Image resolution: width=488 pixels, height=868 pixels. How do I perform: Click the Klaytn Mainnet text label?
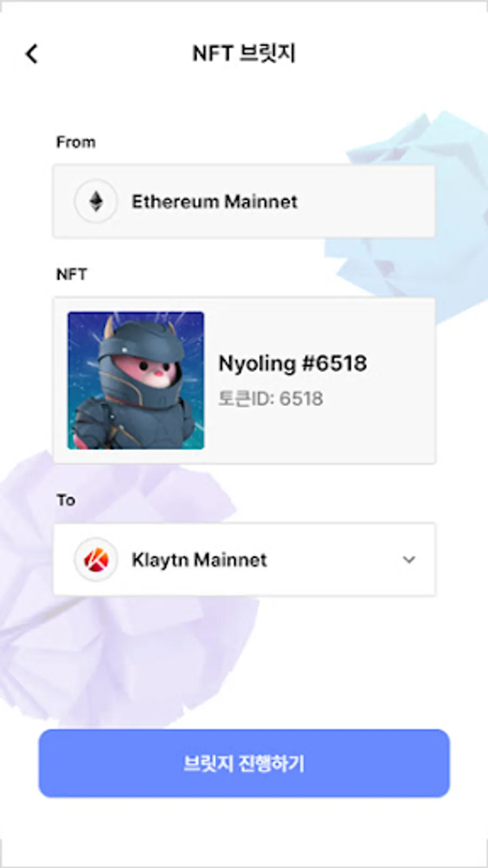coord(199,560)
